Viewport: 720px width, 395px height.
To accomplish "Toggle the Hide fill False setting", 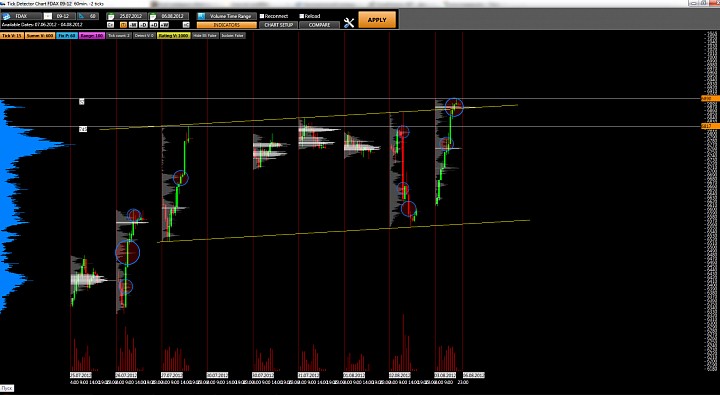I will point(205,35).
